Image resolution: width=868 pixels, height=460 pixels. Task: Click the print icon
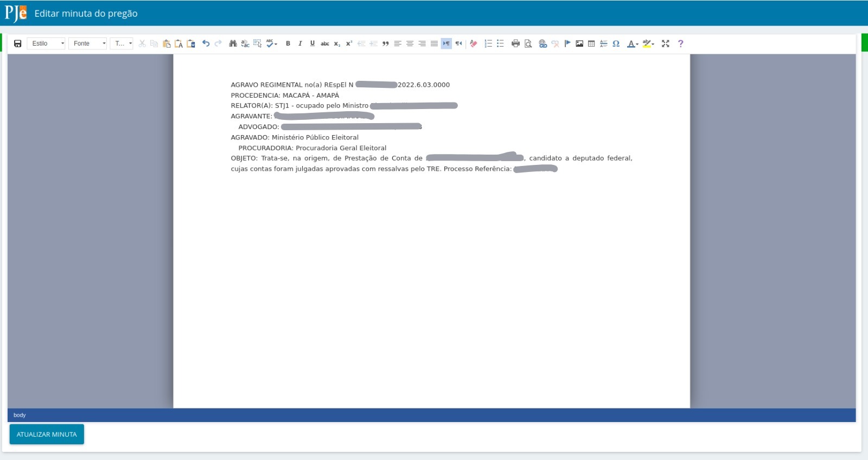pyautogui.click(x=515, y=43)
